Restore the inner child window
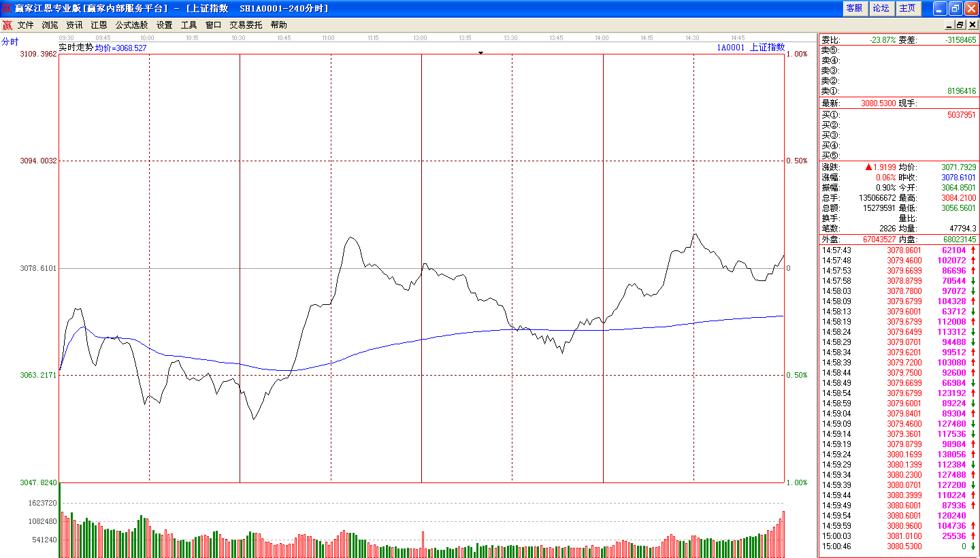Screen dimensions: 980x558 960,25
